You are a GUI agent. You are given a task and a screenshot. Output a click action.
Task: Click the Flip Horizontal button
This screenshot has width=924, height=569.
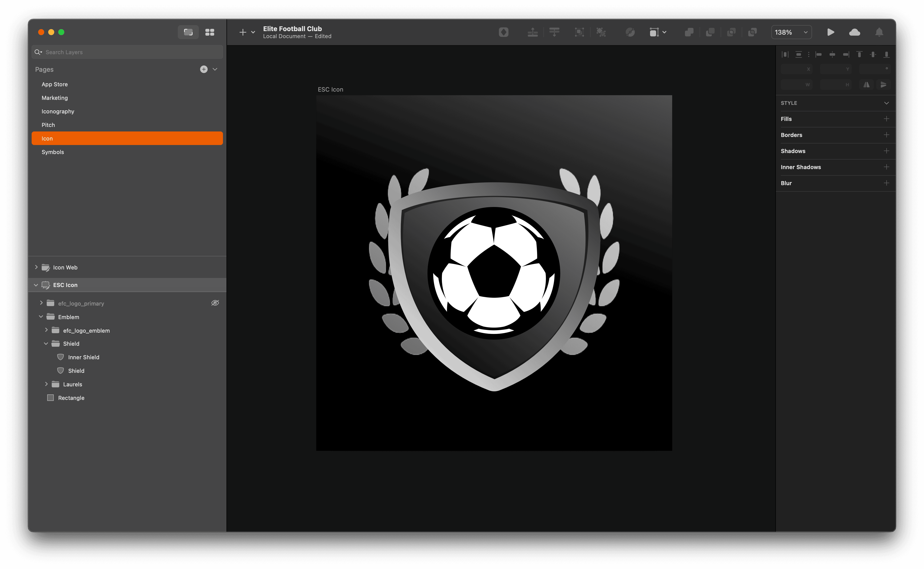[867, 85]
